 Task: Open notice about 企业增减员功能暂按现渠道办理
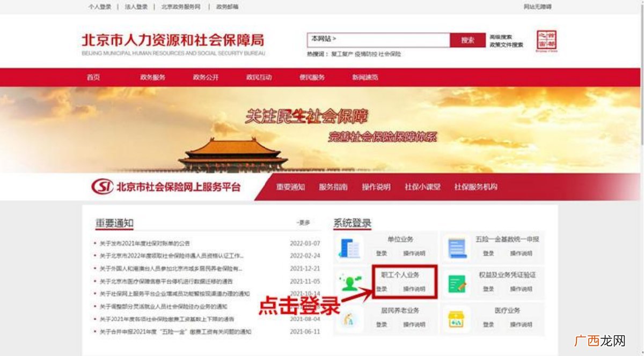pos(175,294)
